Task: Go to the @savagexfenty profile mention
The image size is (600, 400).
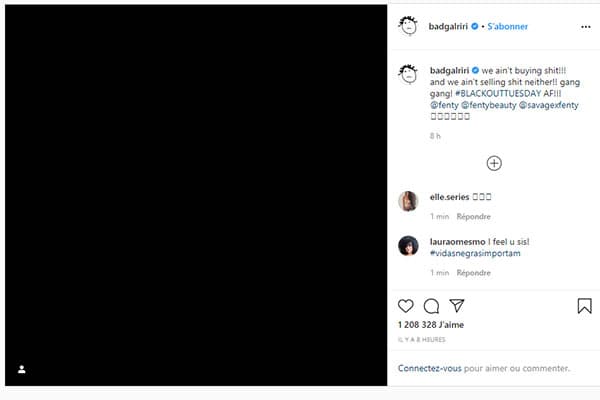Action: click(549, 105)
